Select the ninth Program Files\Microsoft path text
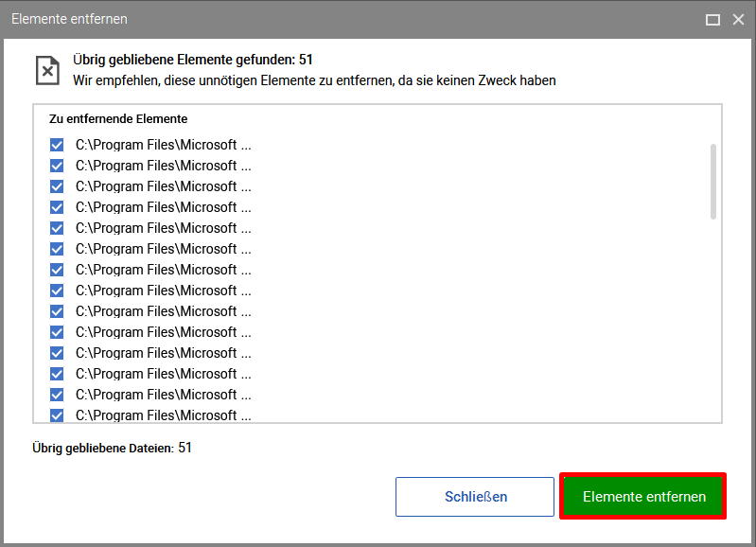The width and height of the screenshot is (756, 547). click(164, 311)
